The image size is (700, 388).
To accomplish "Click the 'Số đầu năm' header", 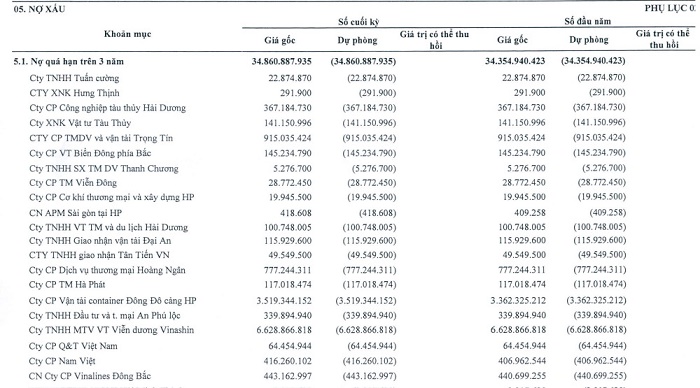I will (x=588, y=21).
